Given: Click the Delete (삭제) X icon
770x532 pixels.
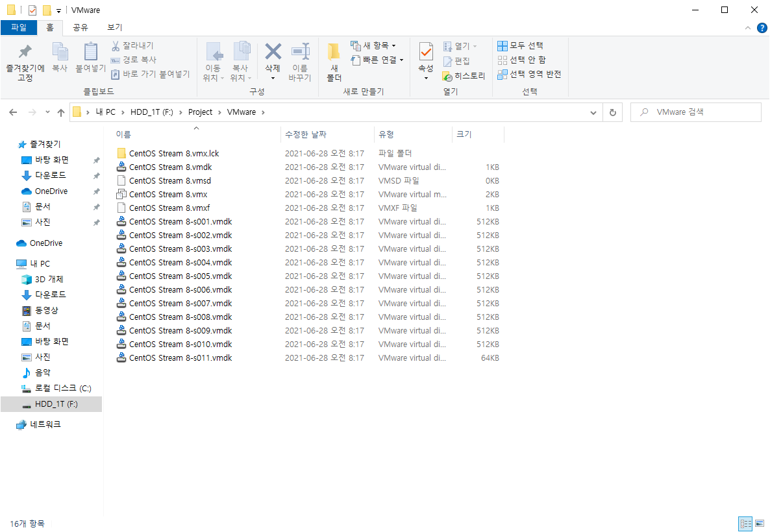Looking at the screenshot, I should tap(273, 51).
